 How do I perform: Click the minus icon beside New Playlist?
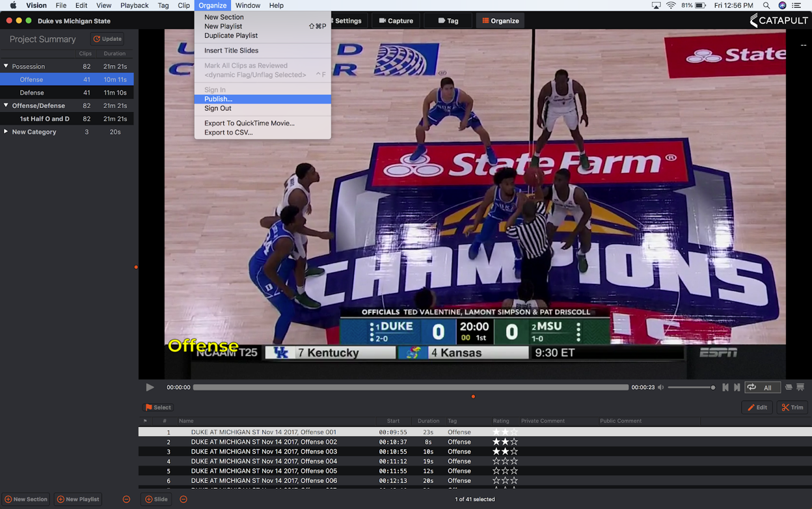(126, 499)
